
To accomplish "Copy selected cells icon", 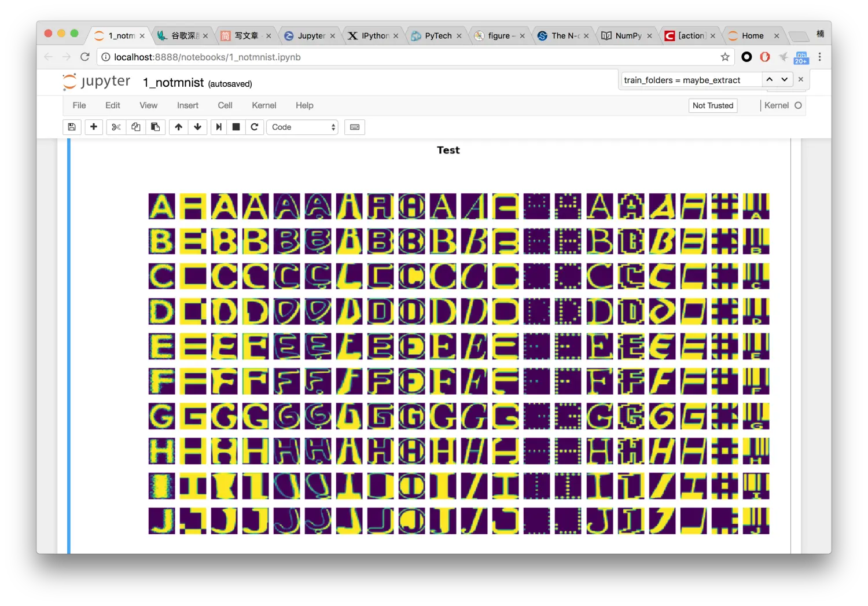I will tap(136, 127).
